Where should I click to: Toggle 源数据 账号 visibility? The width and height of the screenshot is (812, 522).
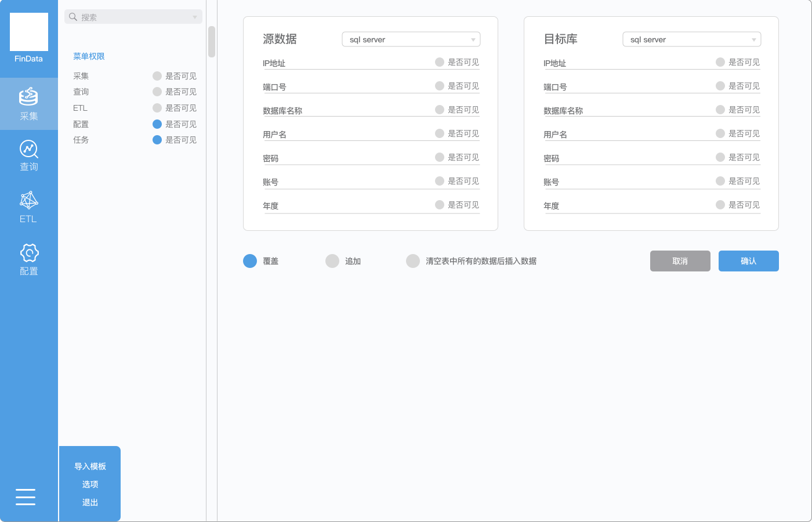coord(440,181)
